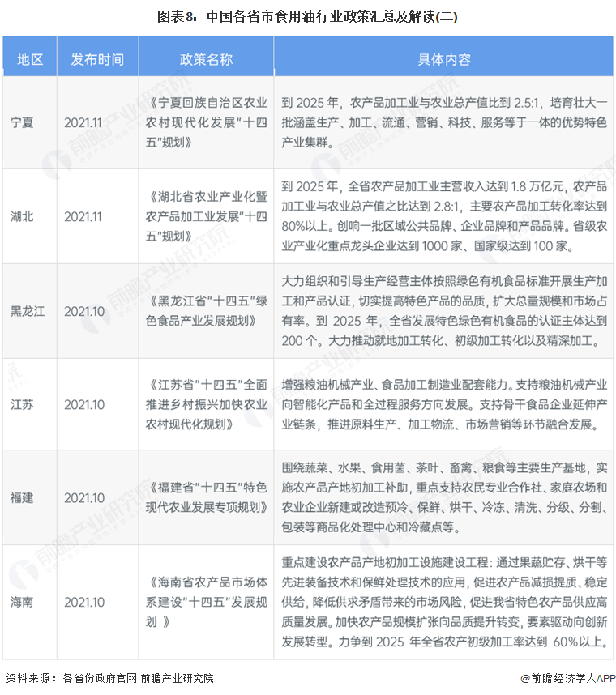Select the 2021.10 date in the 福建 row
616x695 pixels.
pyautogui.click(x=84, y=498)
